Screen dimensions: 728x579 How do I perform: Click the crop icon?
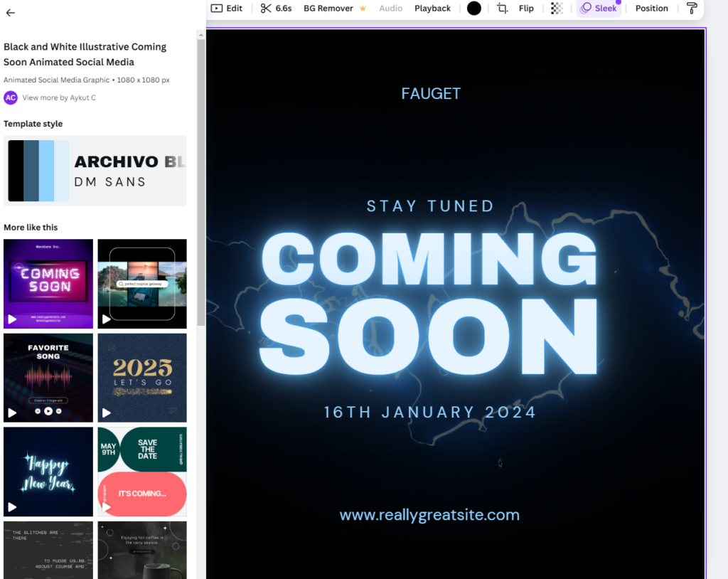[503, 9]
